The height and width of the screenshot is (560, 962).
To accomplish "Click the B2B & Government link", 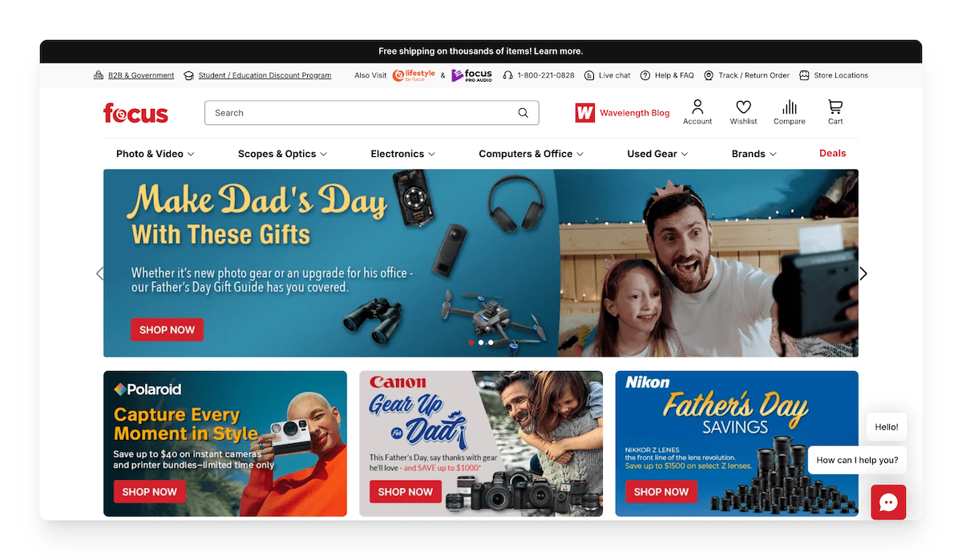I will tap(141, 75).
